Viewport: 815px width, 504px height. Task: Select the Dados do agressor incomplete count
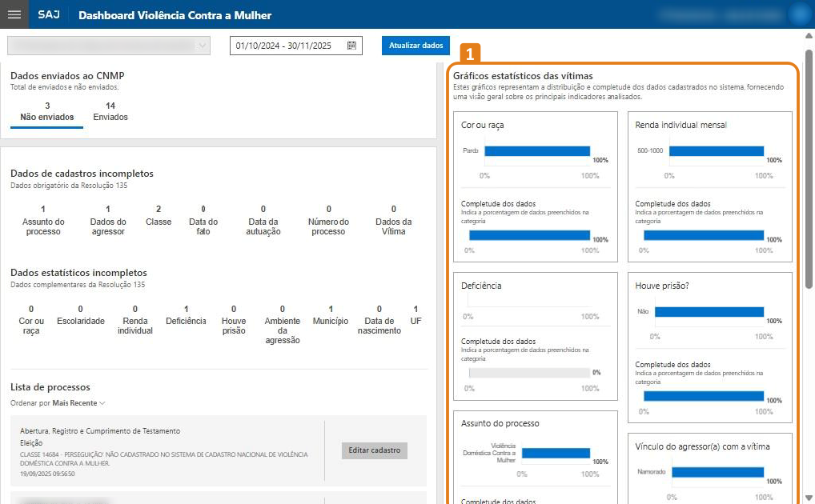[x=108, y=220]
